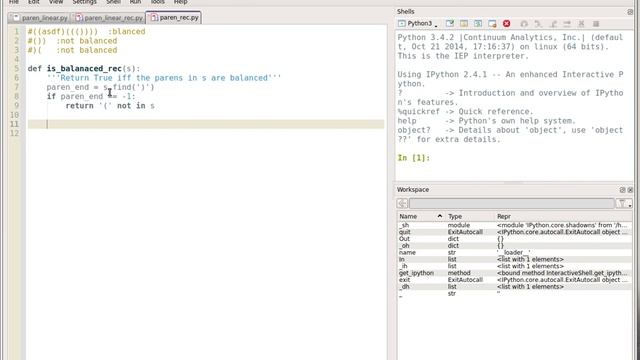Image resolution: width=640 pixels, height=360 pixels.
Task: Open the Workspace filter options dropdown
Action: pos(624,203)
